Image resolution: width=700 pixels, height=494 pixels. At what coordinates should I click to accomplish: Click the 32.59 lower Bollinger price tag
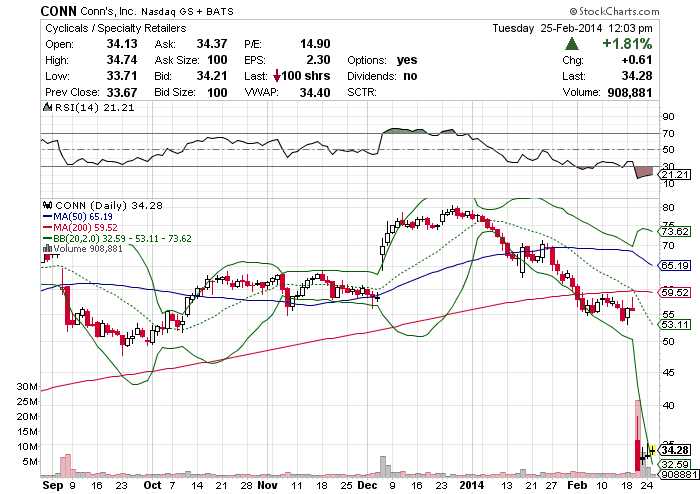pos(675,464)
